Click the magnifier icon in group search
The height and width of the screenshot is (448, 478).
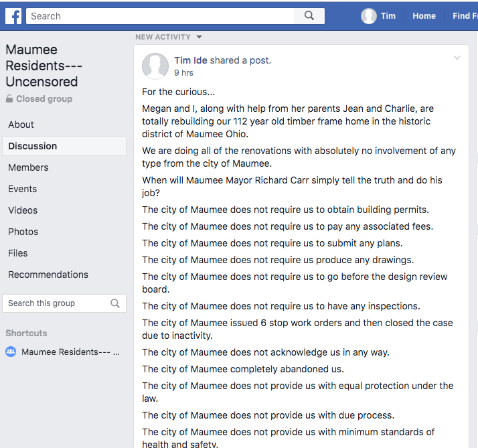tap(115, 303)
